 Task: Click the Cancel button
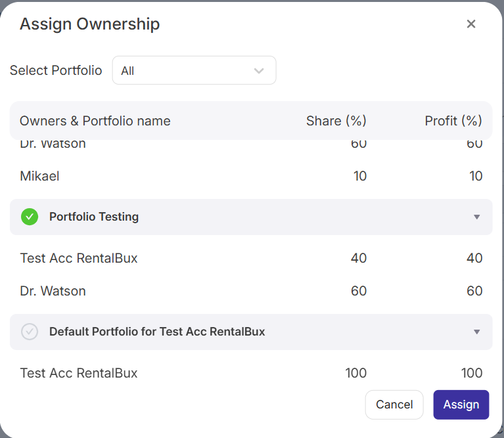[394, 405]
